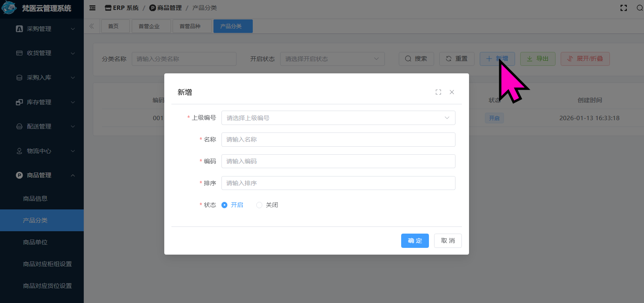Click the 确定 button
Viewport: 644px width, 303px height.
415,241
